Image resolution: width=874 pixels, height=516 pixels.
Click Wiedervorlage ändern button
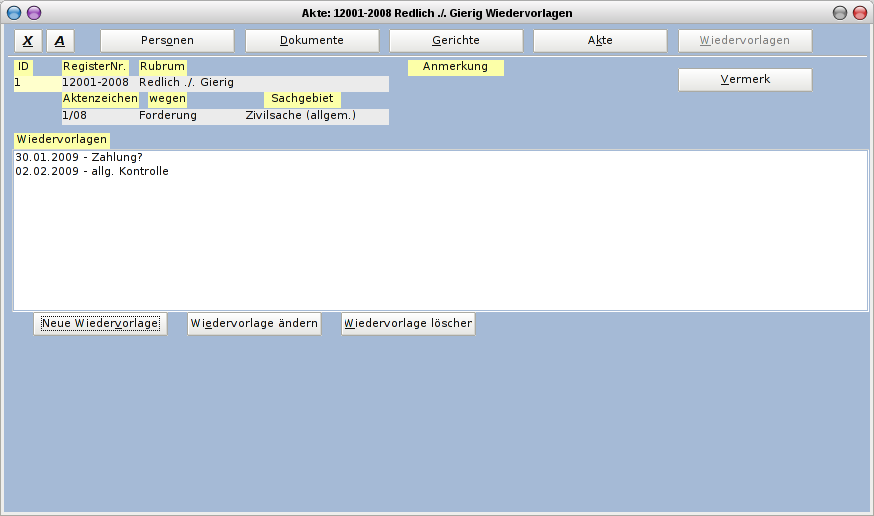tap(254, 324)
